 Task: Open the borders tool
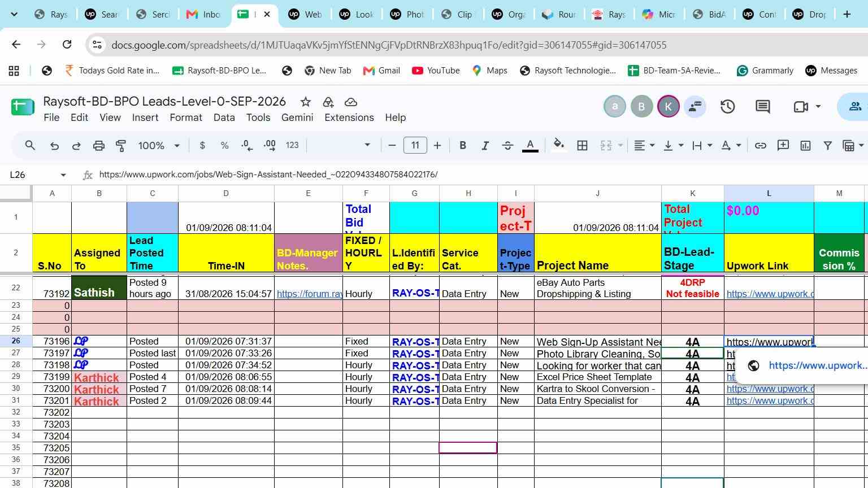582,146
